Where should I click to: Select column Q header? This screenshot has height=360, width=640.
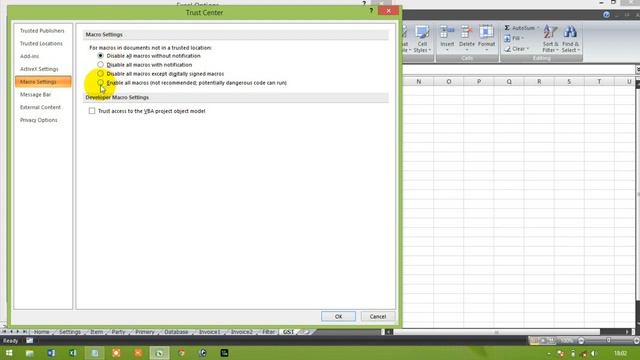click(509, 82)
